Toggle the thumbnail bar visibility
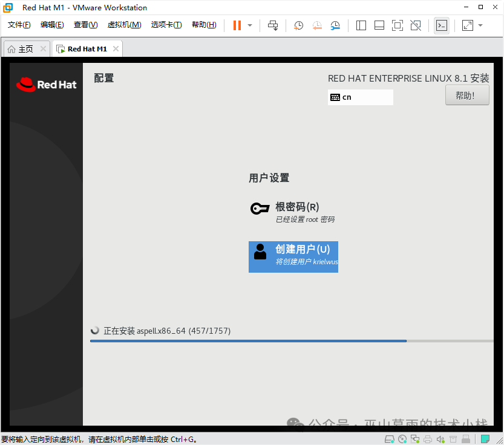The image size is (504, 445). (x=379, y=25)
